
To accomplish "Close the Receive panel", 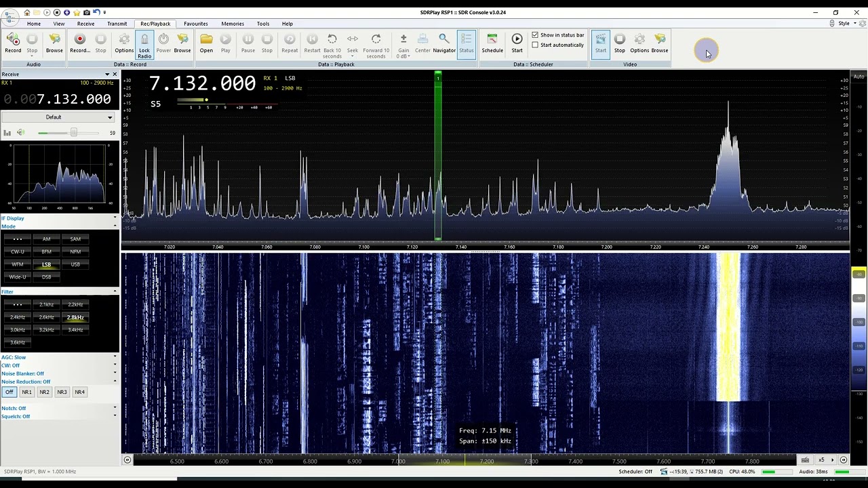I will tap(115, 74).
